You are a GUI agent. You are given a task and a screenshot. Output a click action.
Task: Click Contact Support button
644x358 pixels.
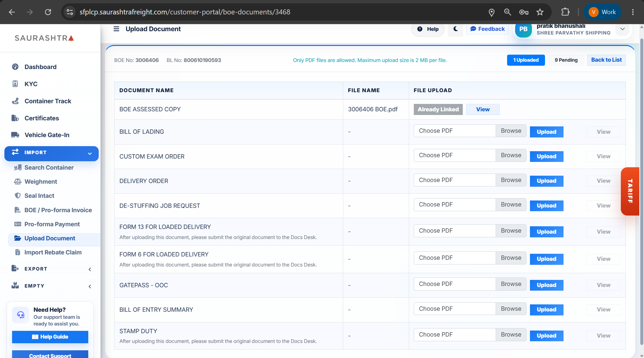(50, 355)
